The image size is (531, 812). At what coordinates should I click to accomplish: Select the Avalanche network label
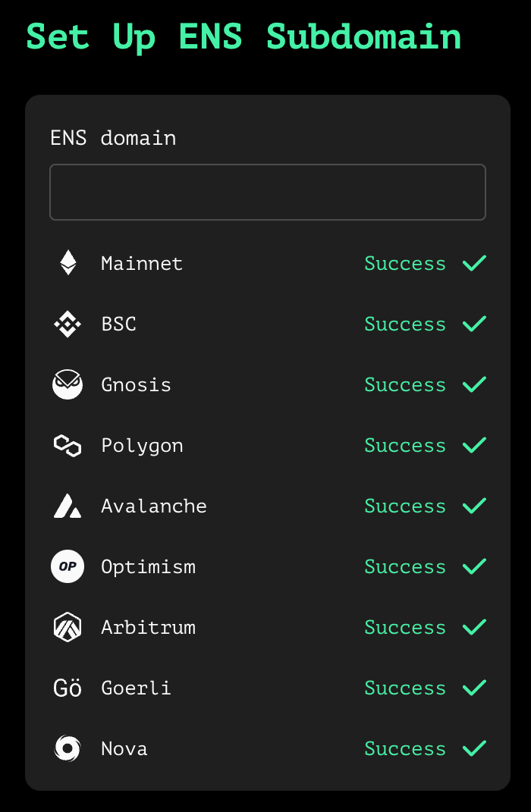tap(154, 506)
